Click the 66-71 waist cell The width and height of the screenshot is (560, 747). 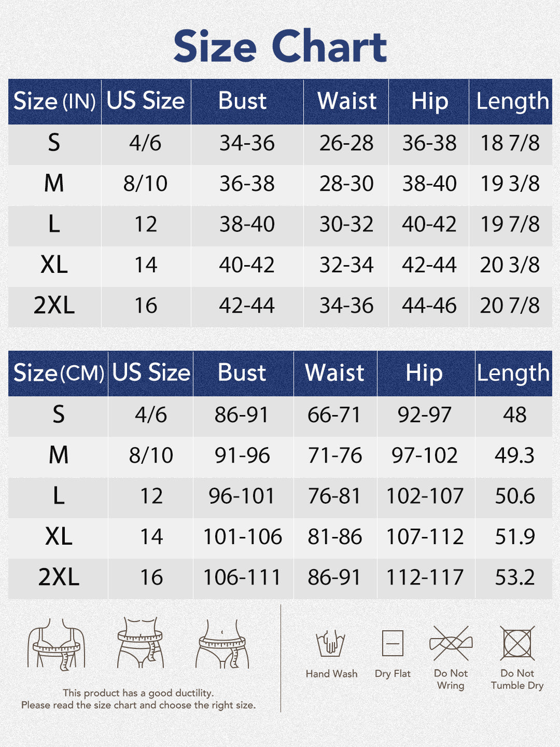tap(334, 415)
